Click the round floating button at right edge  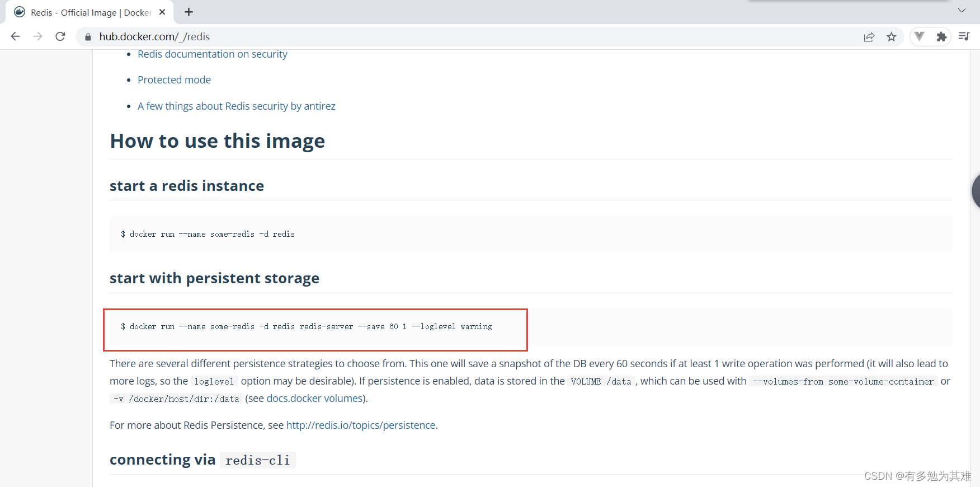coord(976,191)
